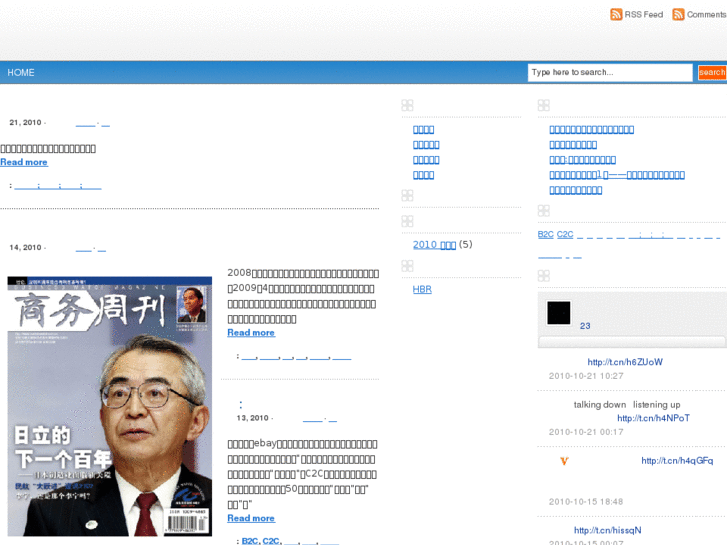
Task: Open Read more beside the magazine cover
Action: [251, 333]
